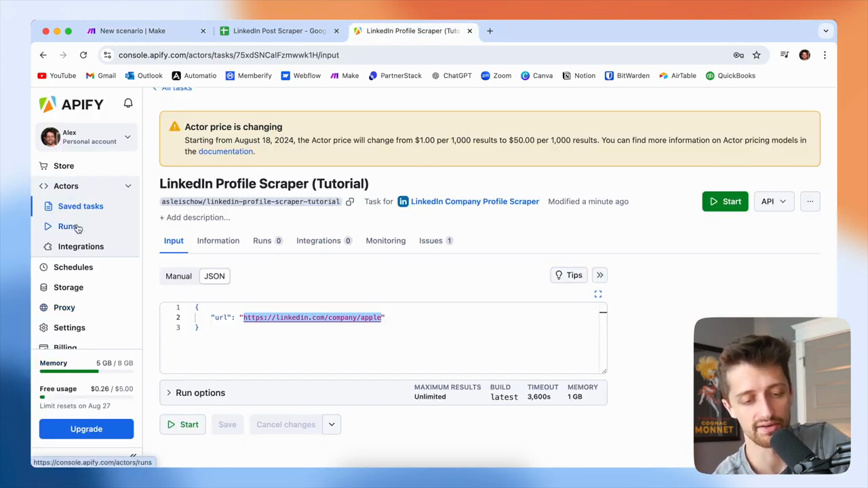Close the New scenario | Make tab

click(203, 30)
